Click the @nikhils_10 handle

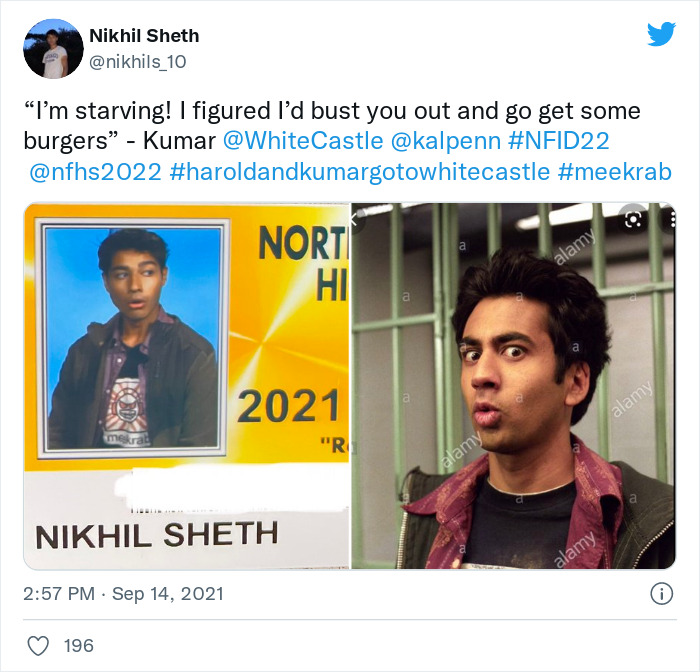[x=138, y=62]
